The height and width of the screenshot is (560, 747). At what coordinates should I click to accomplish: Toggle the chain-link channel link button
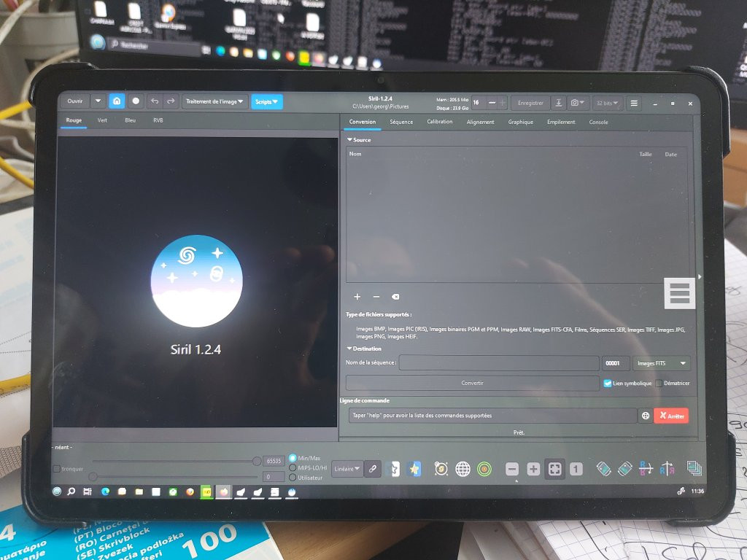[373, 469]
